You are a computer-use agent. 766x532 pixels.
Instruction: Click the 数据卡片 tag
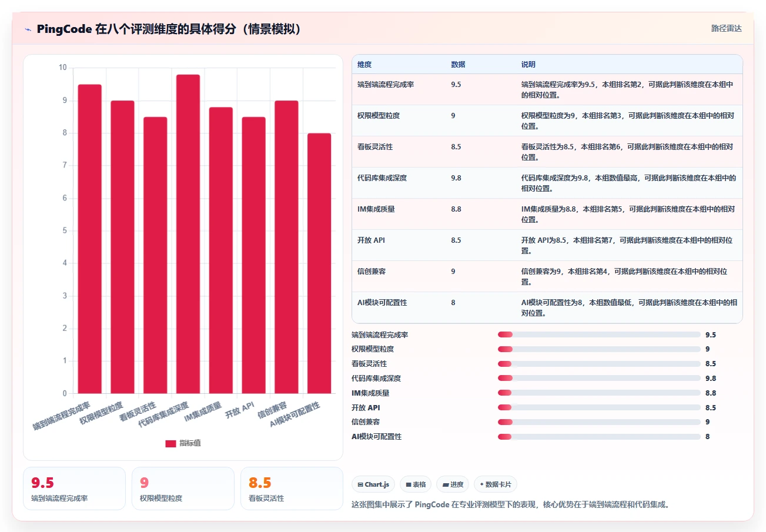496,484
